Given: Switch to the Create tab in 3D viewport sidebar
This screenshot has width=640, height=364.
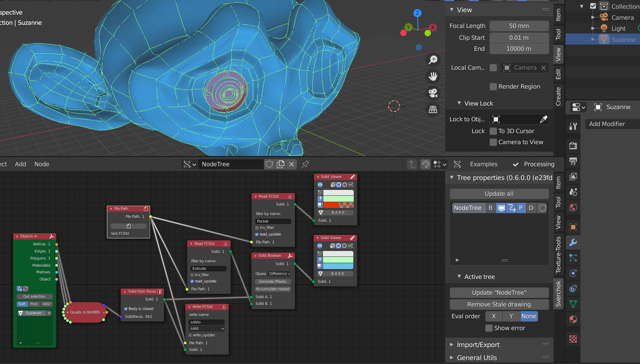Looking at the screenshot, I should [x=558, y=97].
